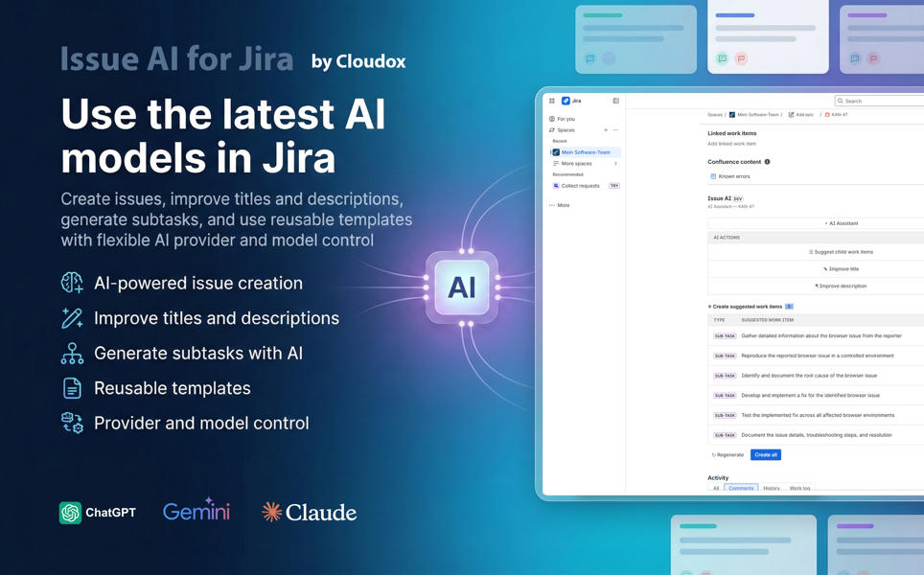
Task: Click in the Search field
Action: click(x=879, y=101)
